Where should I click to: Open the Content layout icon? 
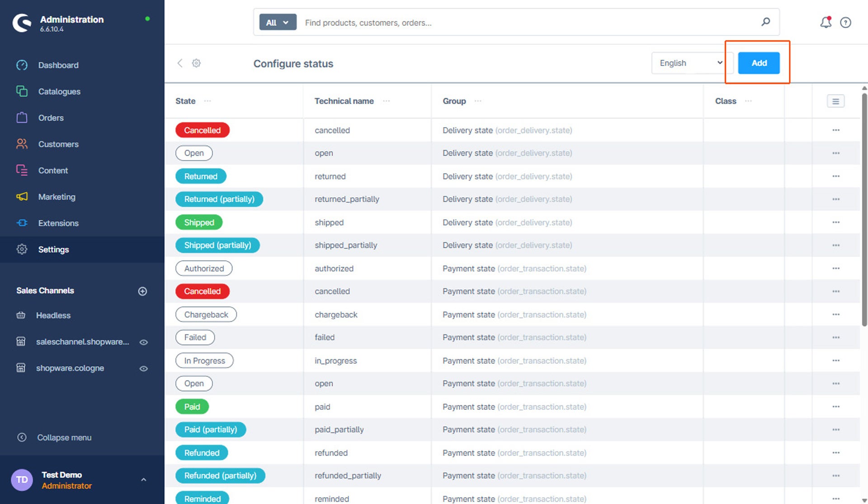click(22, 170)
